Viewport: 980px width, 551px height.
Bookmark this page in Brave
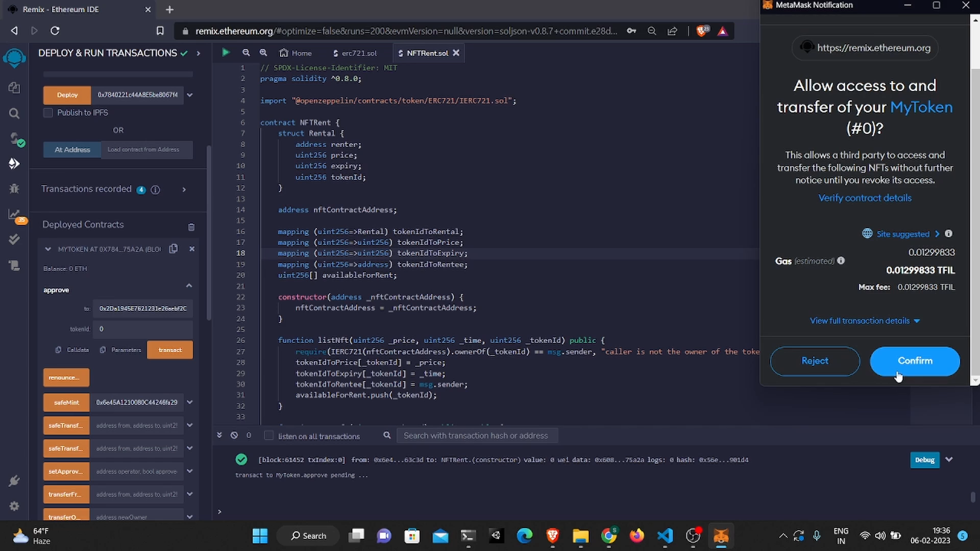(160, 31)
